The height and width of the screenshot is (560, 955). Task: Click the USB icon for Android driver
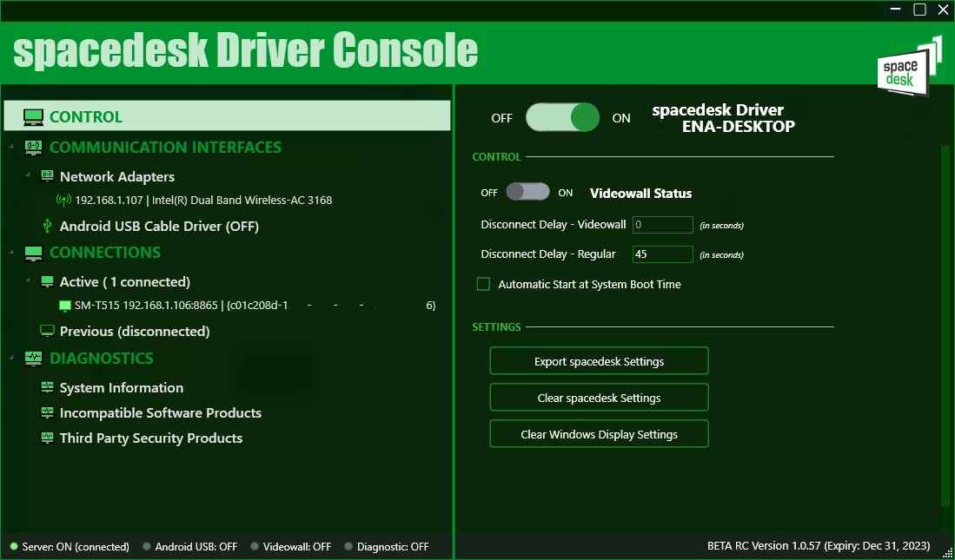(47, 227)
